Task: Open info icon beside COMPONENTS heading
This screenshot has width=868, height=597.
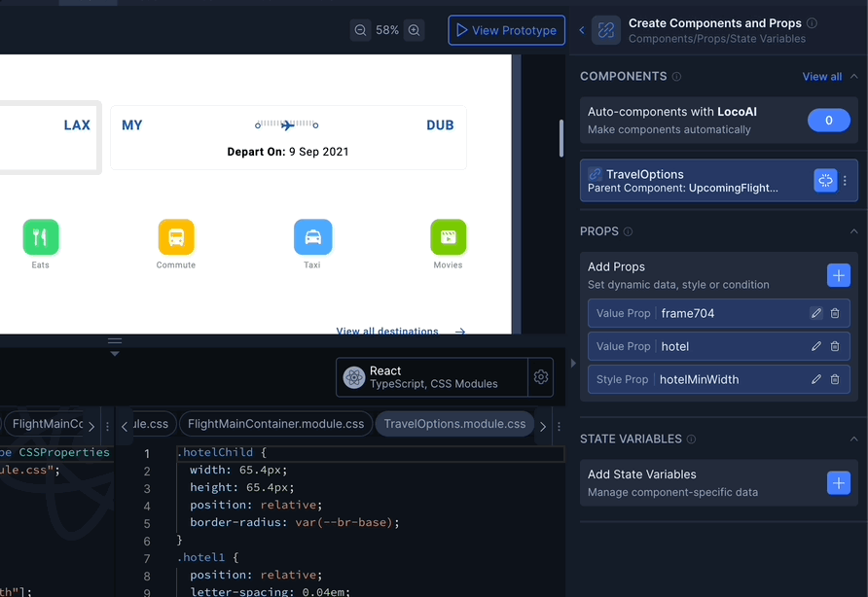Action: tap(676, 77)
